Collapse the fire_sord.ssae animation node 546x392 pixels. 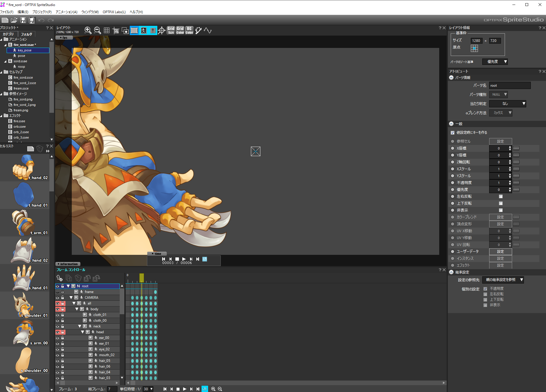coord(5,45)
